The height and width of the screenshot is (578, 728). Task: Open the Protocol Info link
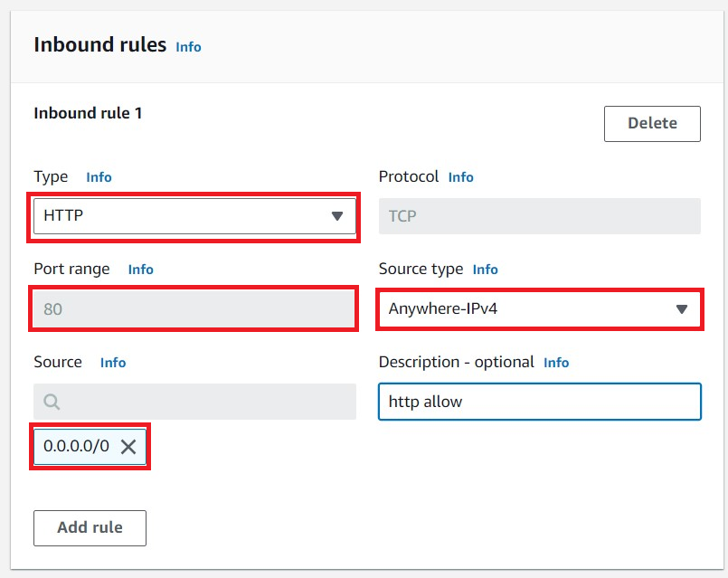click(460, 177)
